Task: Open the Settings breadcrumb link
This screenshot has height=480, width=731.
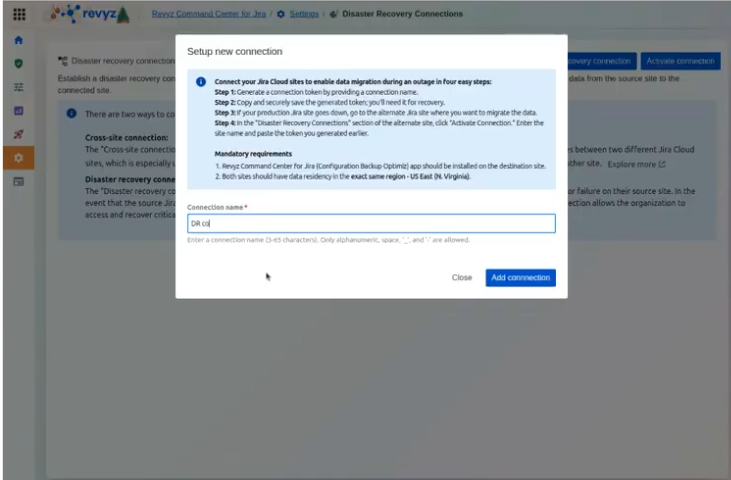Action: [303, 14]
